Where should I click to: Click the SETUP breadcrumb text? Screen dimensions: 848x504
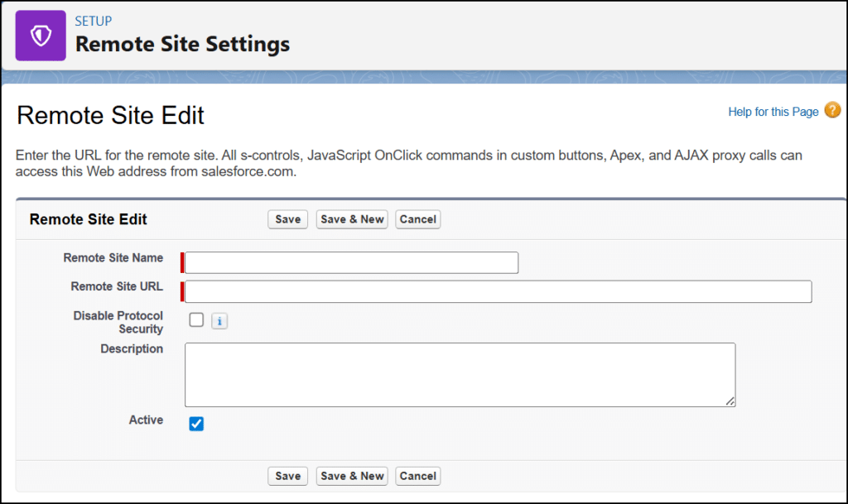(94, 21)
